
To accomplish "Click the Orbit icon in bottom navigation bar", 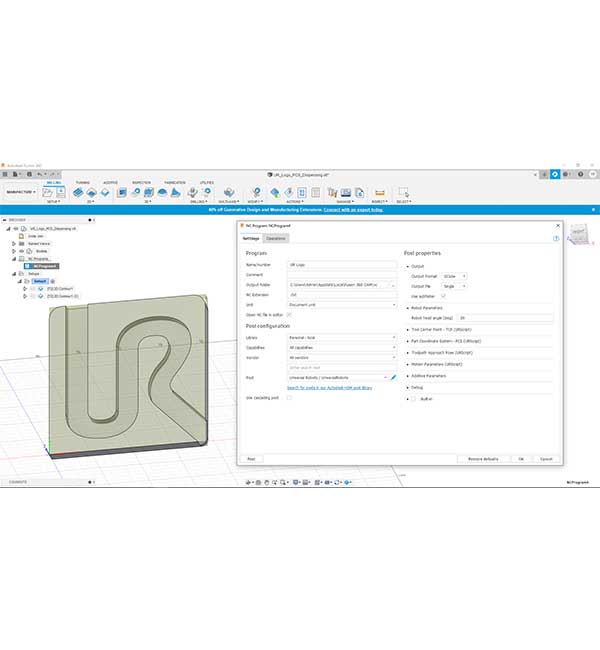I will tap(248, 483).
